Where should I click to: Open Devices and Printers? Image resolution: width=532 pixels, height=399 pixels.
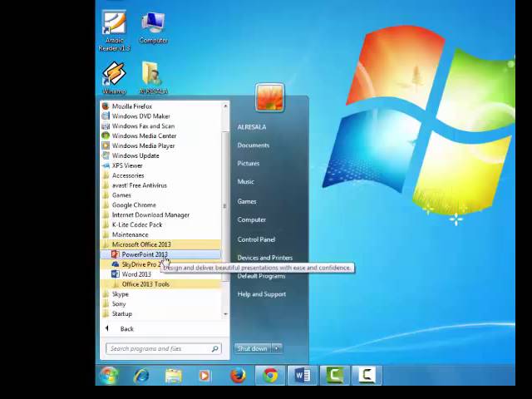265,258
